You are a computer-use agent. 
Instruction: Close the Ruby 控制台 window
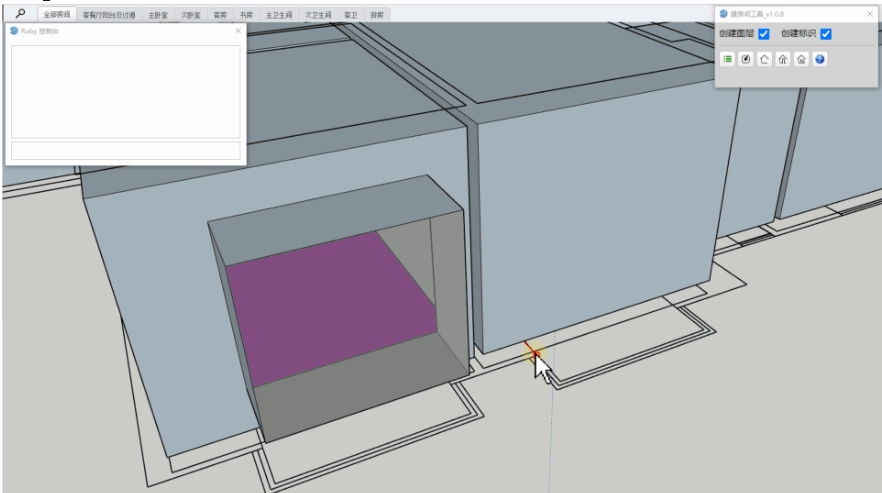click(237, 31)
